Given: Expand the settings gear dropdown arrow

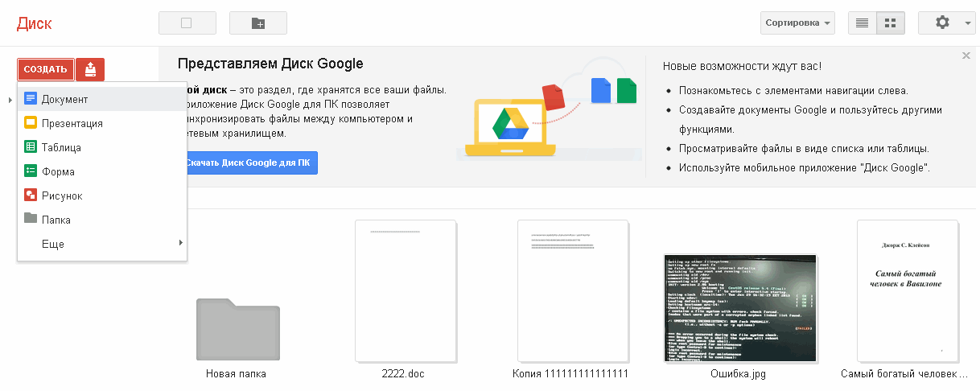Looking at the screenshot, I should tap(967, 23).
